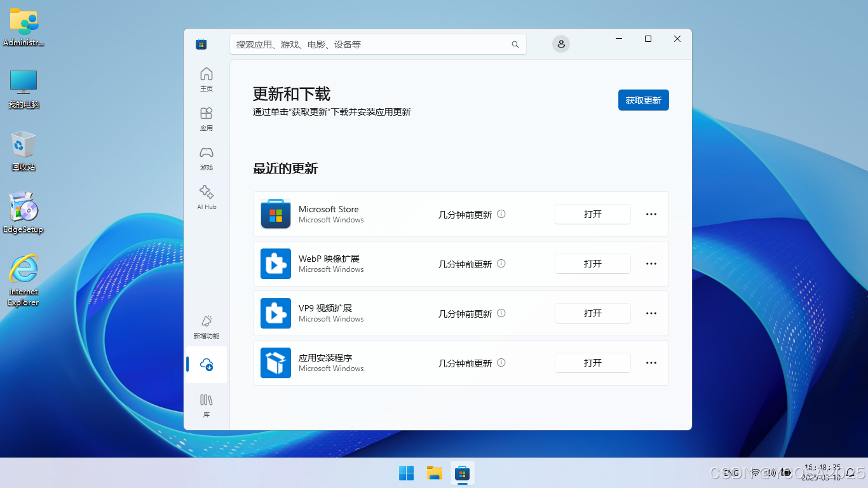Click 打开 for VP9 视频扩展
Image resolution: width=868 pixels, height=488 pixels.
593,313
